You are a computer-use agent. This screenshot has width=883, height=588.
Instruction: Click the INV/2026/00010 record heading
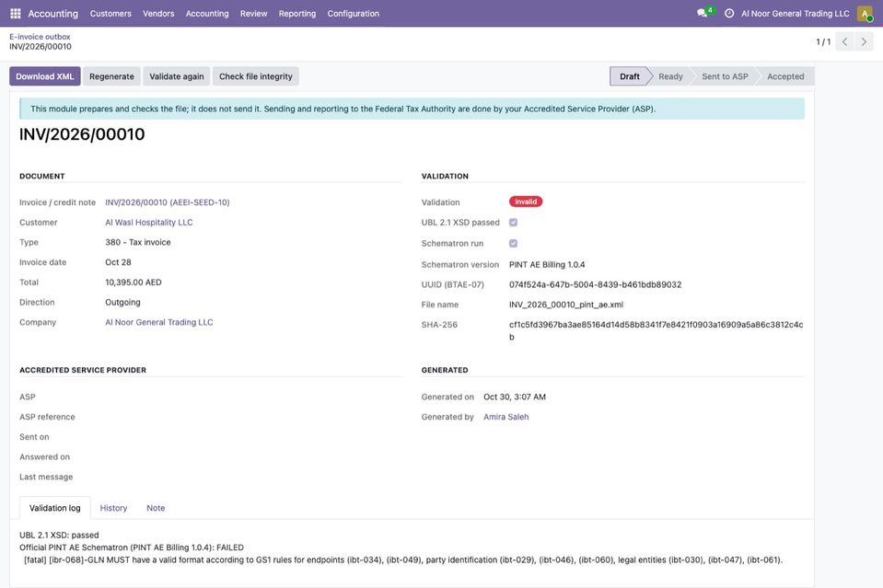(x=82, y=134)
